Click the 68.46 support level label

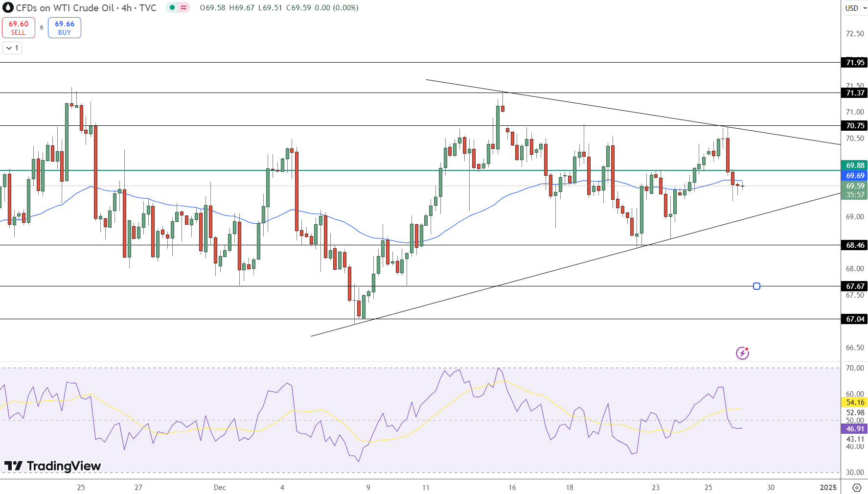pyautogui.click(x=855, y=245)
